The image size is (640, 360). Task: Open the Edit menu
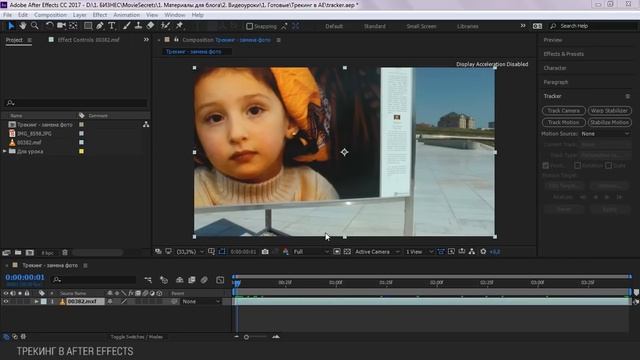point(23,15)
